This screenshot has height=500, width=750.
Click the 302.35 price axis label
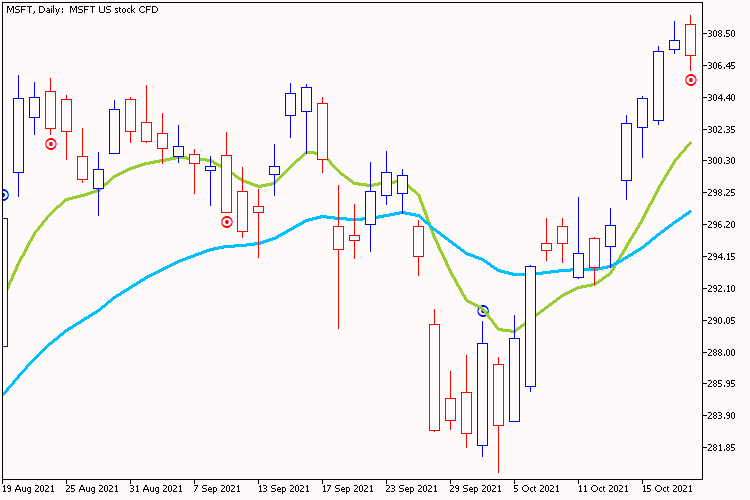click(x=721, y=130)
